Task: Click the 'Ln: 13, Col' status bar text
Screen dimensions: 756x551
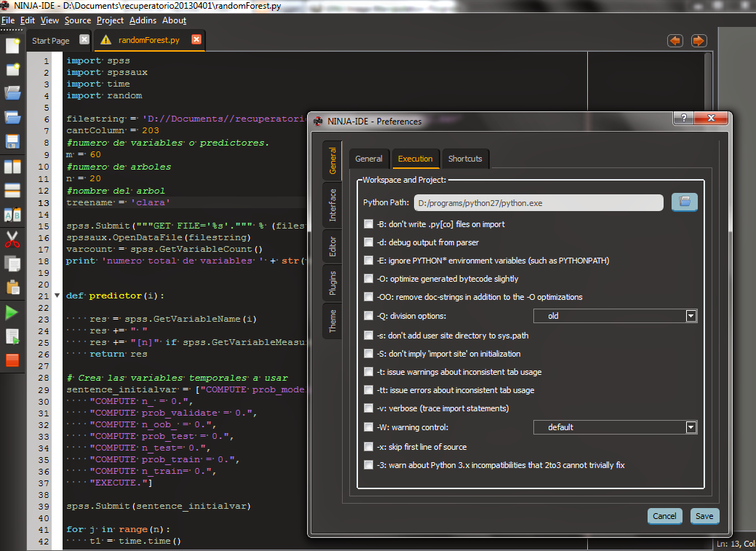Action: 736,544
